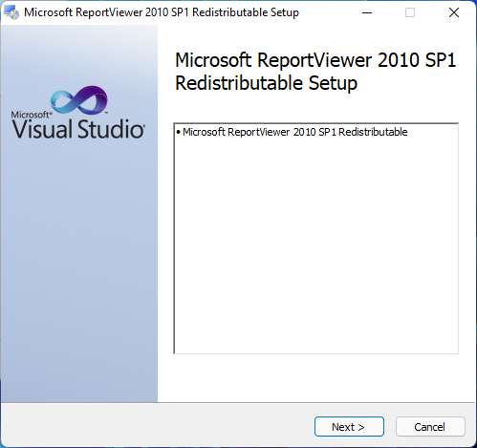Cancel the ReportViewer setup
This screenshot has width=477, height=448.
pyautogui.click(x=430, y=427)
